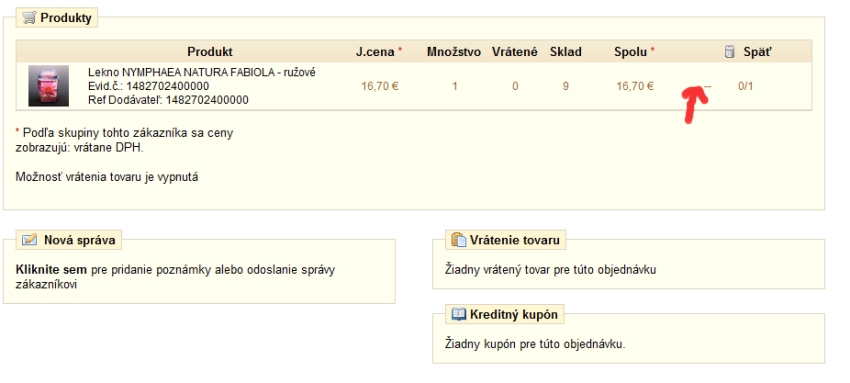Click the note about ceny vrátane DPH
850x383 pixels.
click(124, 140)
